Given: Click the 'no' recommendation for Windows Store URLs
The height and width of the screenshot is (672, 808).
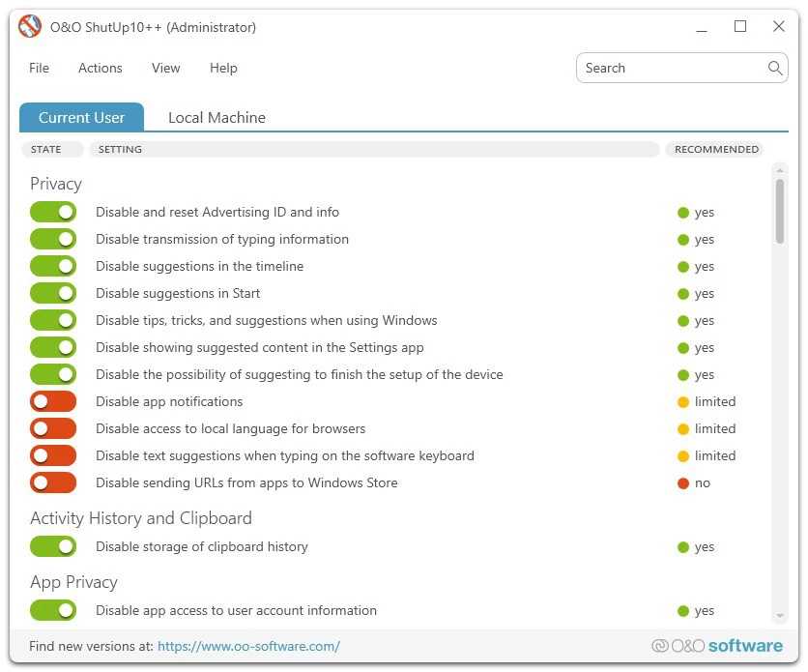Looking at the screenshot, I should click(x=694, y=483).
